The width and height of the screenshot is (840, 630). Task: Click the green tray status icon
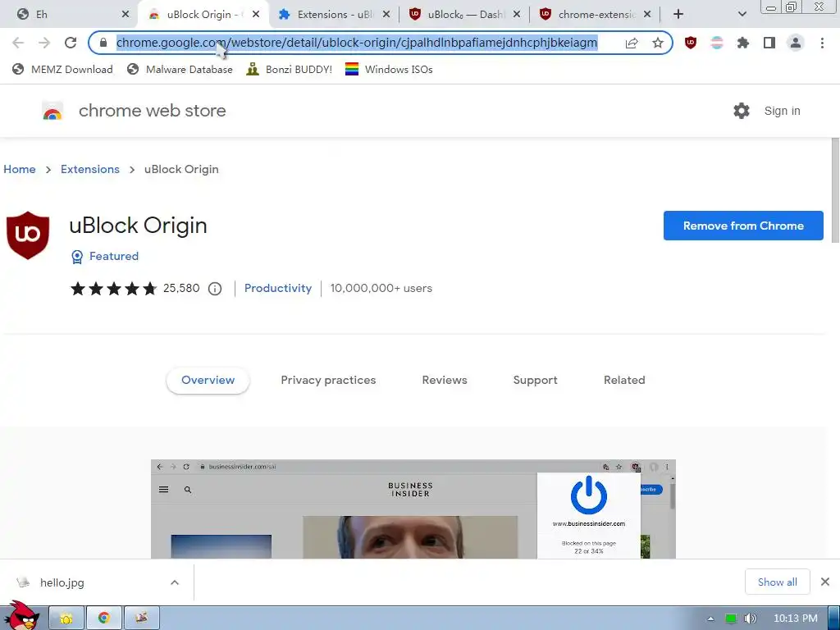tap(731, 619)
